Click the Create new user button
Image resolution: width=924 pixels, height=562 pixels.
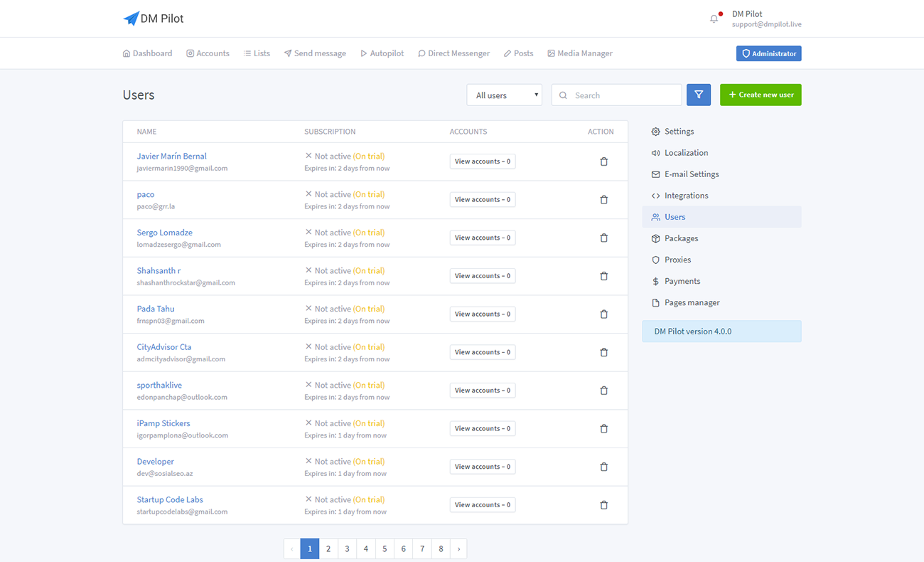pyautogui.click(x=761, y=95)
